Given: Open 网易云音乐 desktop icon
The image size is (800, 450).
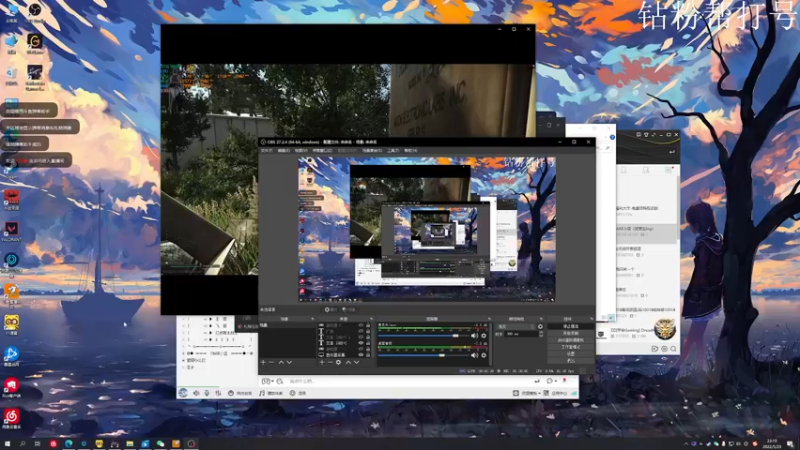Looking at the screenshot, I should [11, 418].
